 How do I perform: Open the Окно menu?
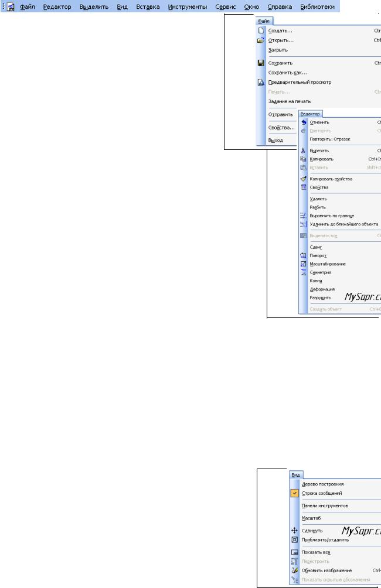point(251,7)
